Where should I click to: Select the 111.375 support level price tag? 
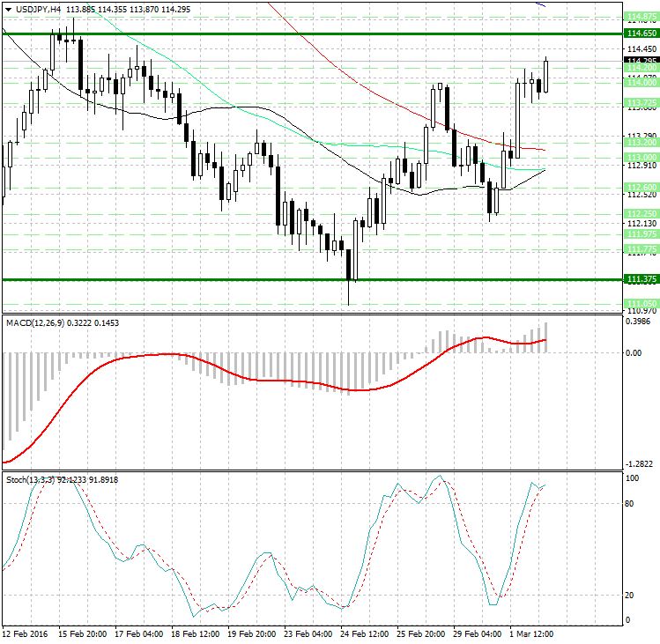[641, 279]
